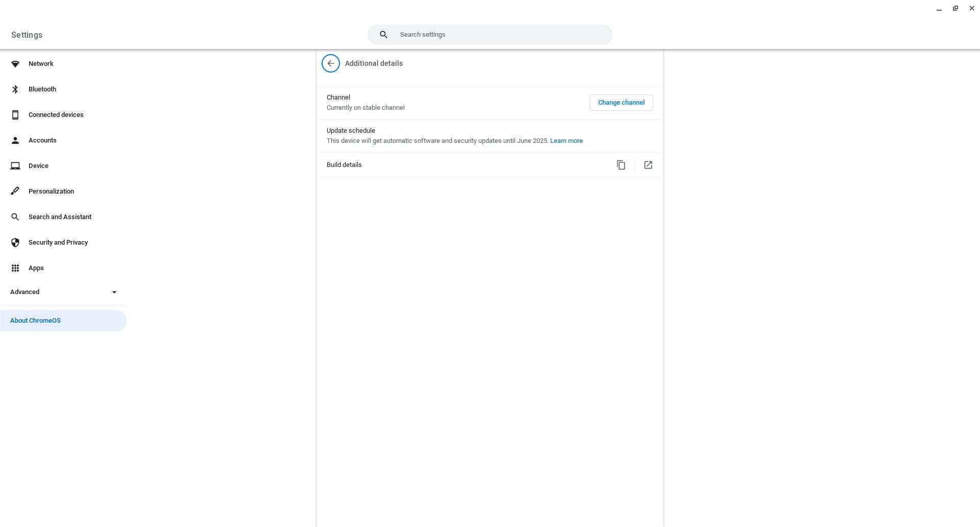The width and height of the screenshot is (980, 527).
Task: Click the Connected devices phone icon
Action: pos(15,115)
